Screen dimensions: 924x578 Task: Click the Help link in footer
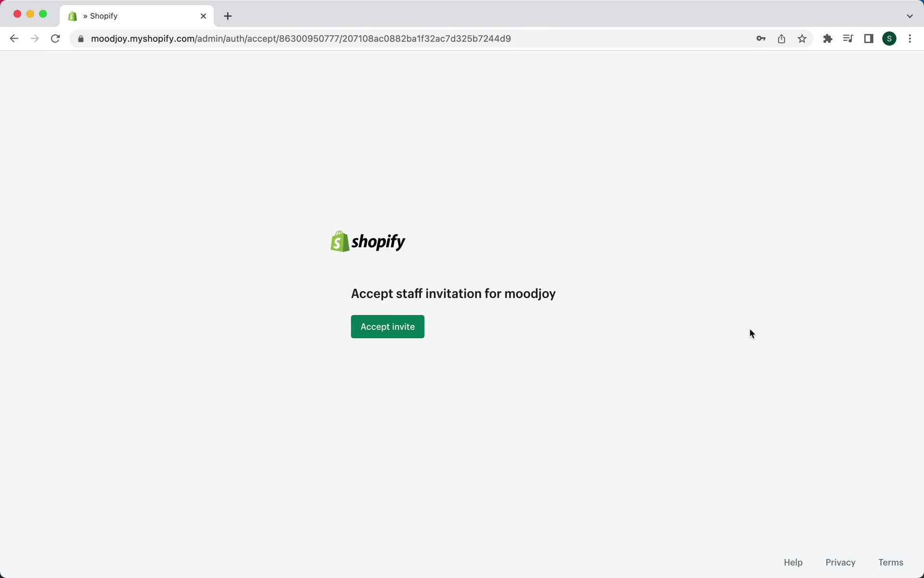(x=793, y=562)
